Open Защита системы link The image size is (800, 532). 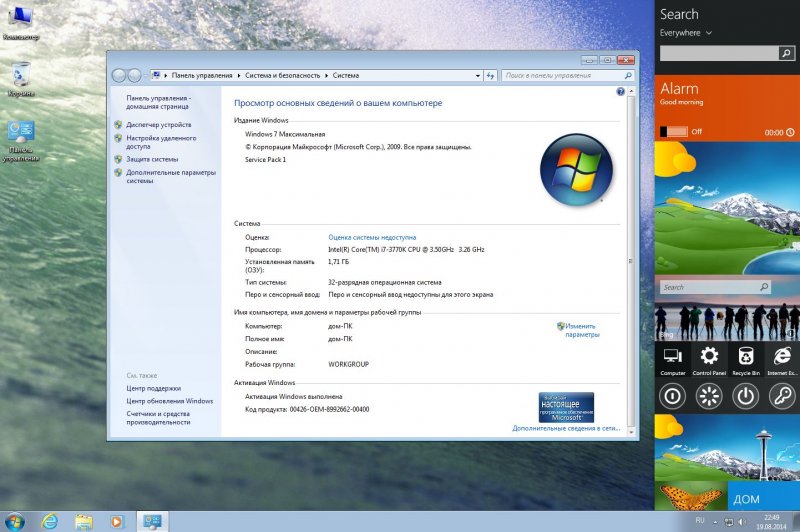(152, 159)
